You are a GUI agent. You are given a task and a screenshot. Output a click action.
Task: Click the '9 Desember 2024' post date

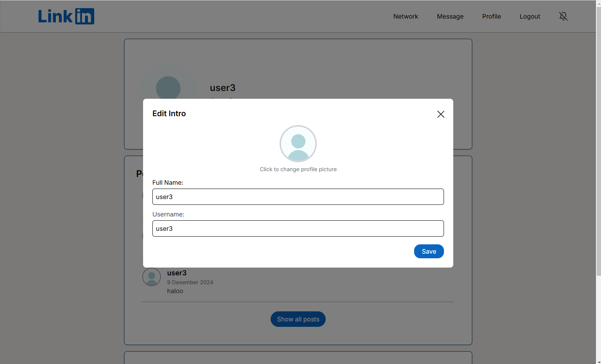pyautogui.click(x=190, y=282)
